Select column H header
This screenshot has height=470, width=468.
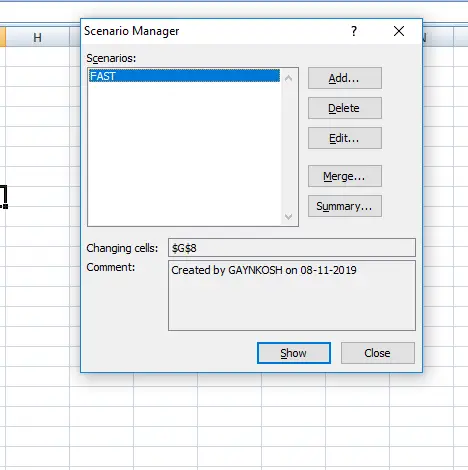[37, 37]
